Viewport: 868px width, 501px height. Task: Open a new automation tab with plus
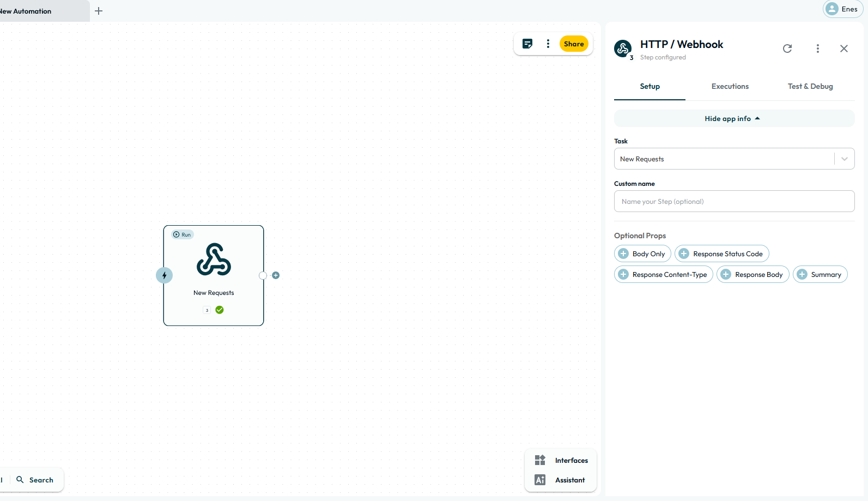click(99, 11)
